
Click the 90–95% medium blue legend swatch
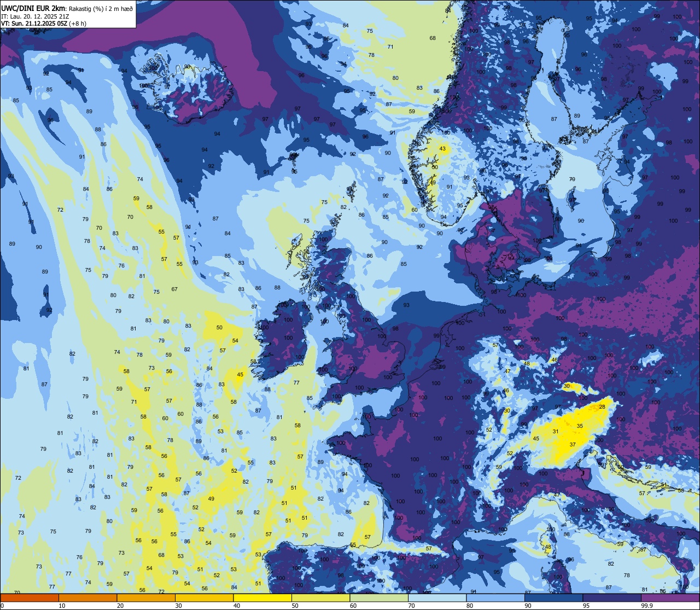coord(553,598)
